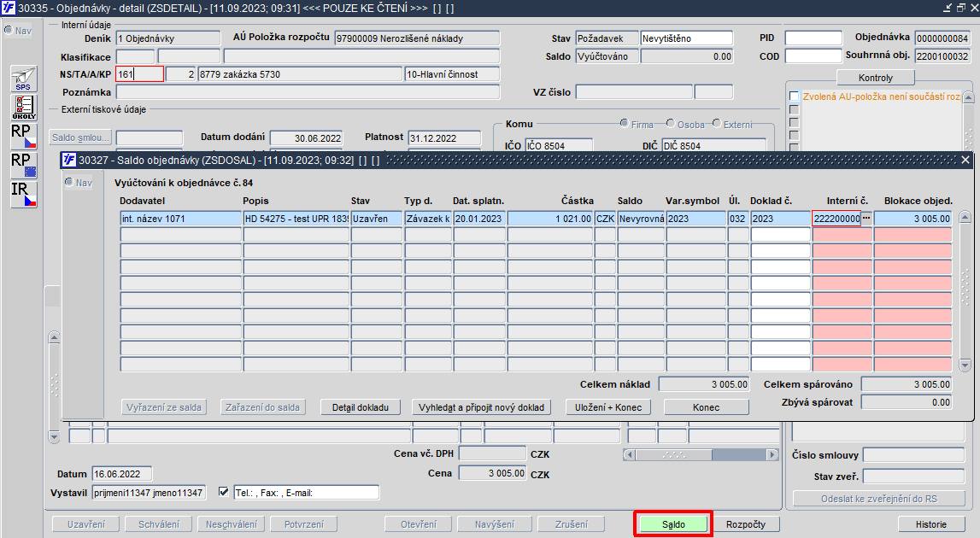Screen dimensions: 980x538
Task: Click up arrow of Kontroly list scrollbar
Action: click(968, 97)
